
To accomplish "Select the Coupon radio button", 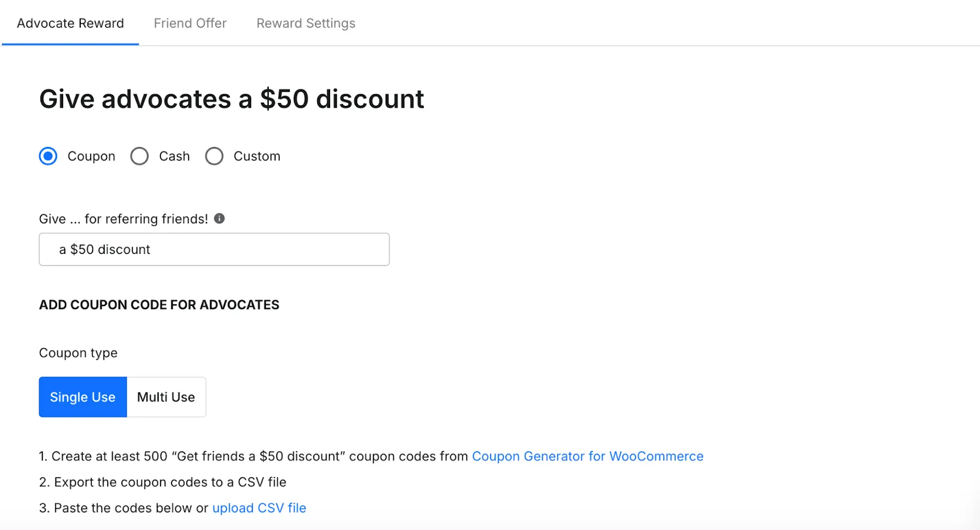I will 48,156.
